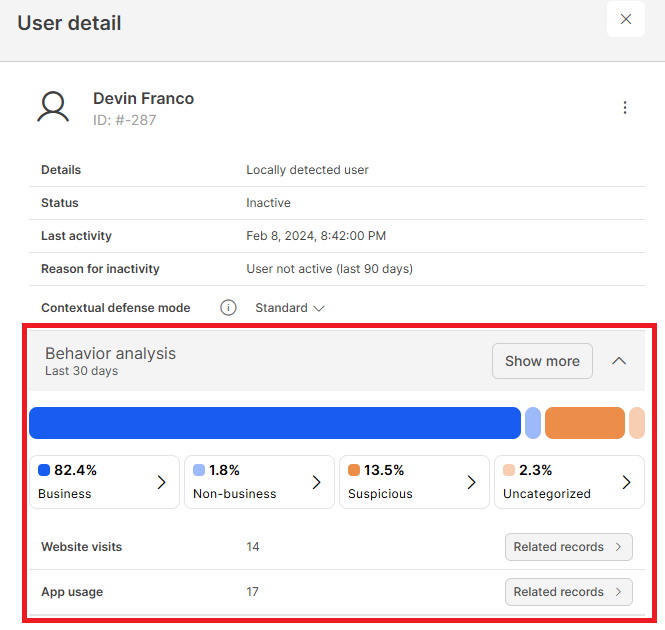The image size is (665, 630).
Task: Click the orange Suspicious bar segment
Action: [584, 423]
